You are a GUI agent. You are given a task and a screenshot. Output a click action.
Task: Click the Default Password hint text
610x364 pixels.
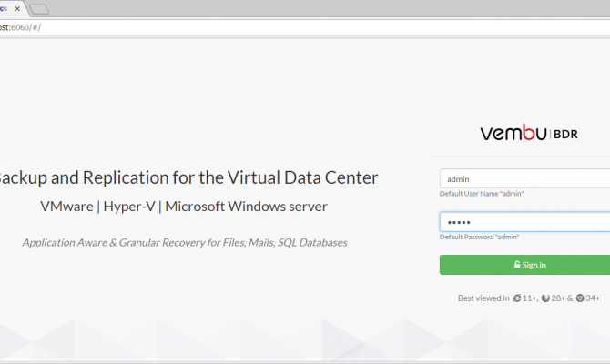pyautogui.click(x=479, y=237)
